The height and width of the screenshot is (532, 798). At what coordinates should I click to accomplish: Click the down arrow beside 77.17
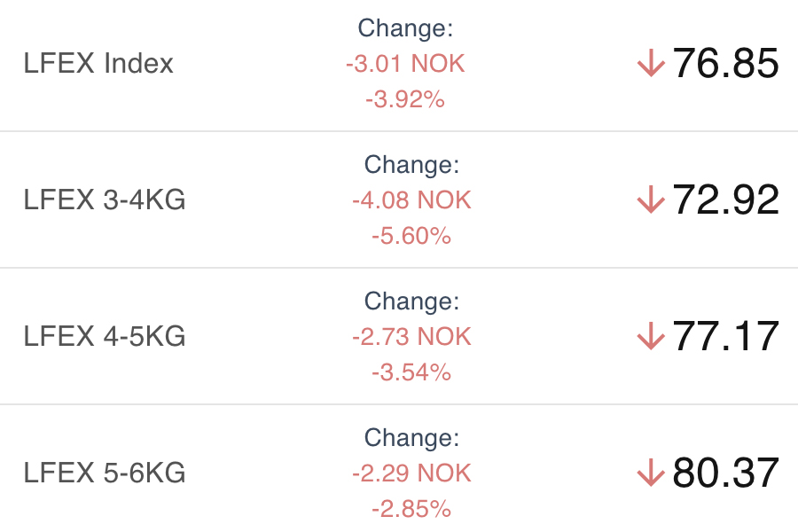pos(651,337)
